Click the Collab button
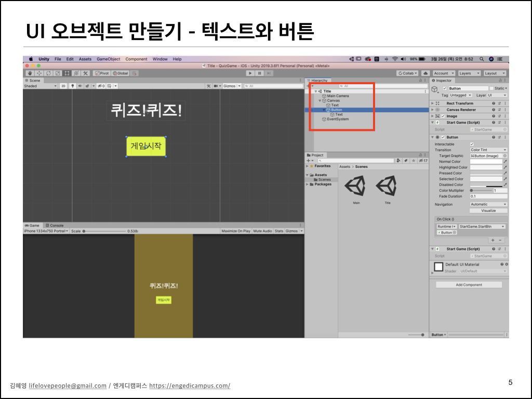 408,73
